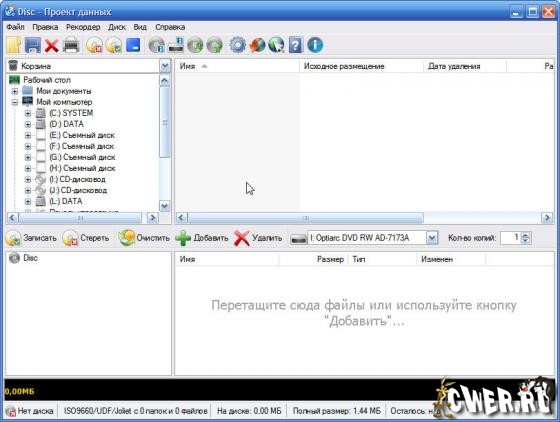The image size is (560, 422).
Task: Click the Добавить button
Action: click(202, 238)
